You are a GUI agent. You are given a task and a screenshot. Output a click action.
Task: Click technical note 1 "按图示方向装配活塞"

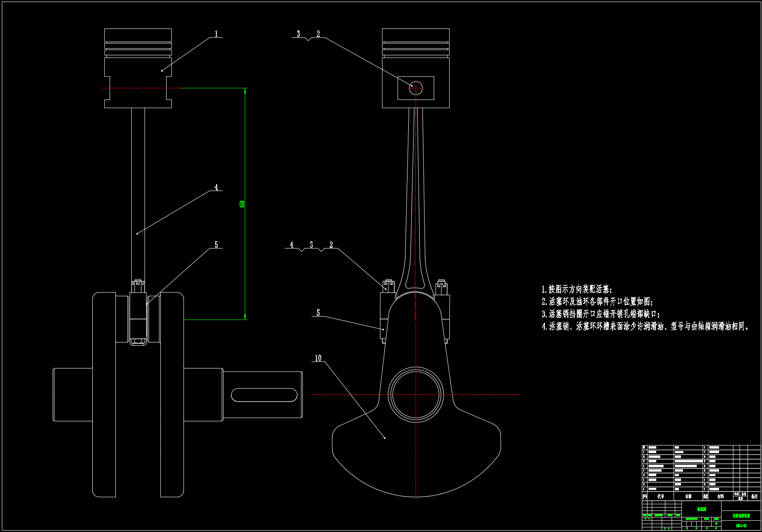tap(577, 289)
